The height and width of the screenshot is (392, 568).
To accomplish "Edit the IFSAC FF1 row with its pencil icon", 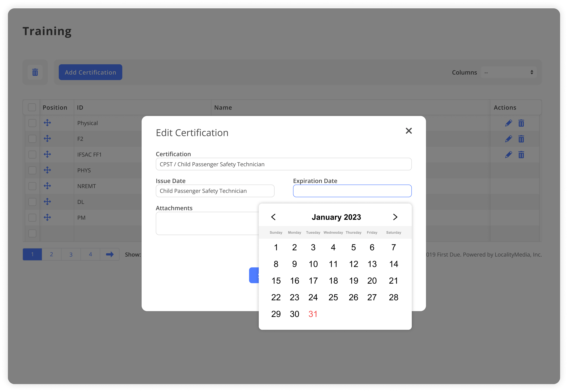I will click(509, 155).
